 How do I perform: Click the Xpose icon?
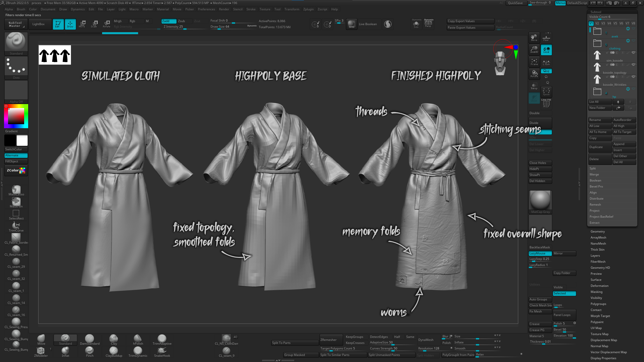[x=546, y=92]
